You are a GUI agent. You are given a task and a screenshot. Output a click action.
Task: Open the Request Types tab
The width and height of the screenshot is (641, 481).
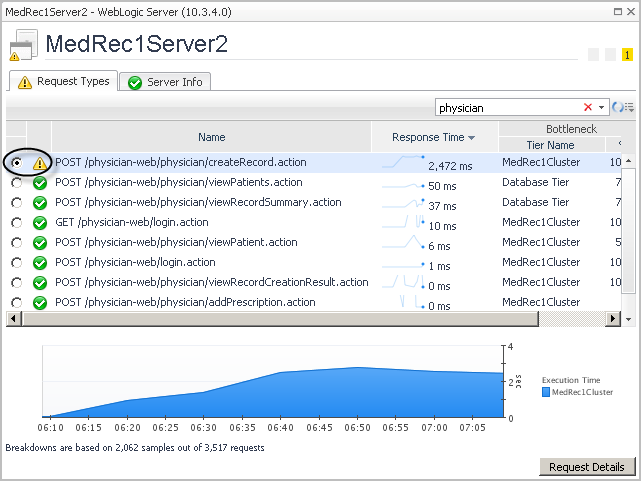(63, 81)
